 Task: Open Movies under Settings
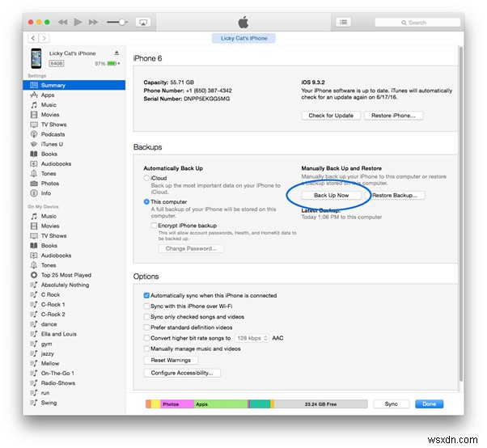pos(74,115)
